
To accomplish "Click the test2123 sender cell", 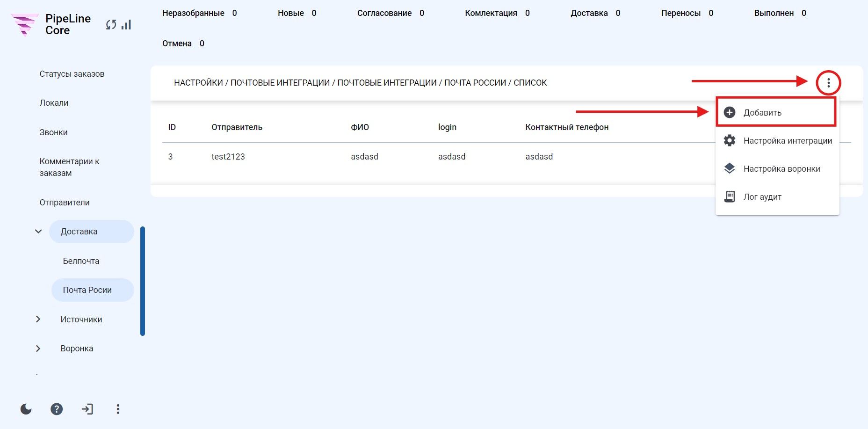I will click(228, 157).
